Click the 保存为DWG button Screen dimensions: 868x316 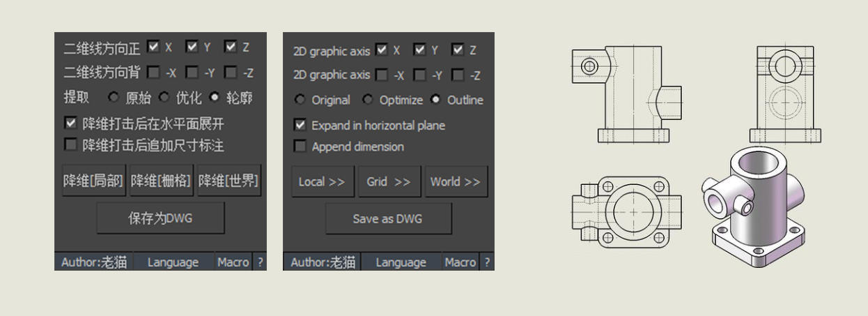(x=160, y=218)
